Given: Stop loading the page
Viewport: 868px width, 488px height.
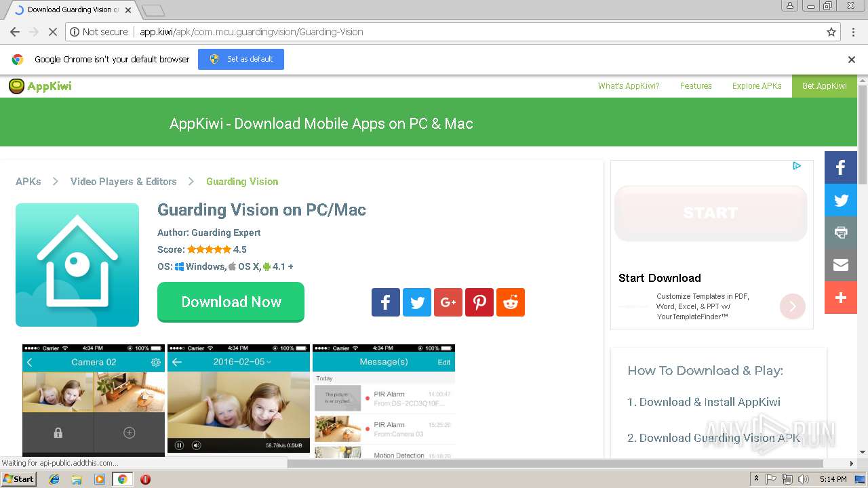Looking at the screenshot, I should click(x=53, y=32).
